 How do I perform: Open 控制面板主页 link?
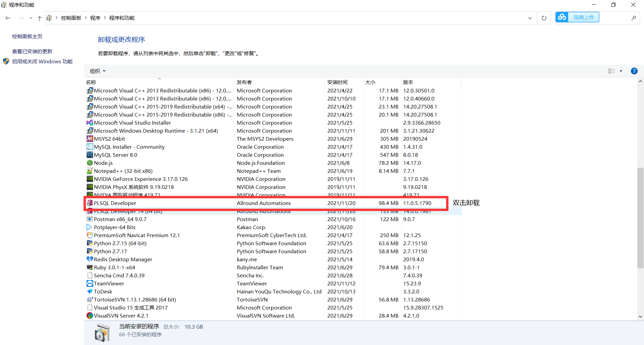click(27, 37)
